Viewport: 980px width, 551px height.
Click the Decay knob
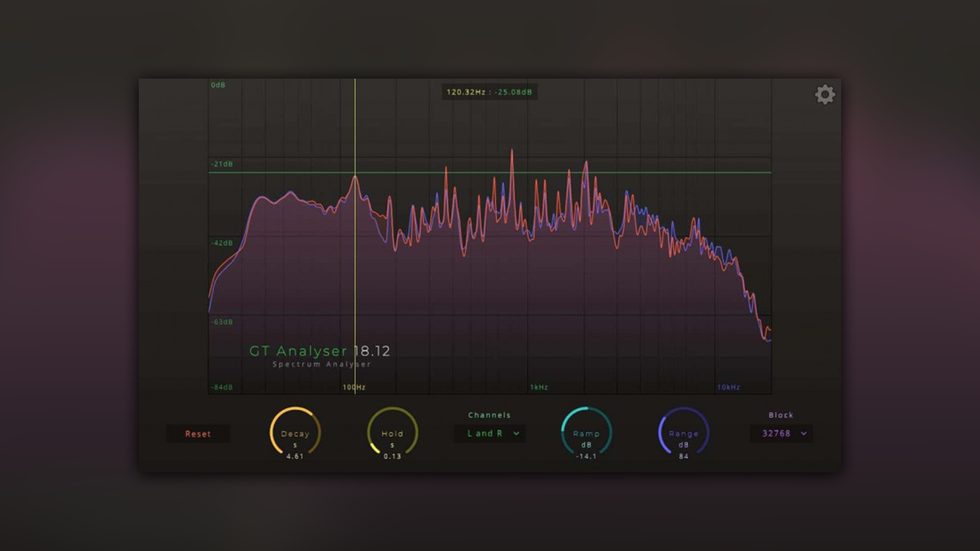[x=295, y=432]
